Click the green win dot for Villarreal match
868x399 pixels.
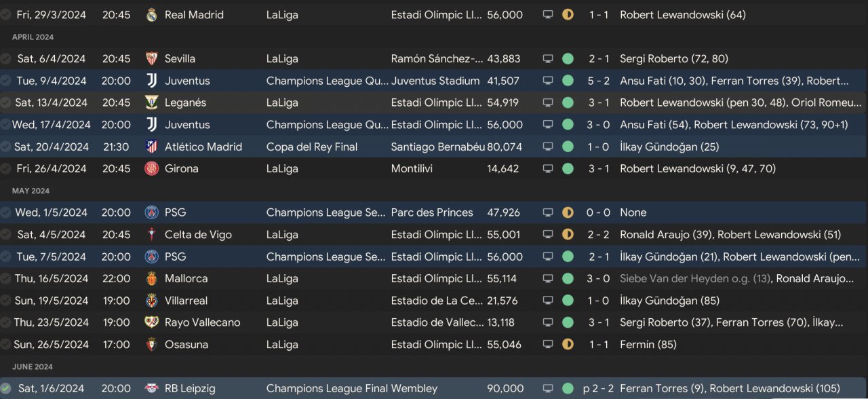point(568,301)
